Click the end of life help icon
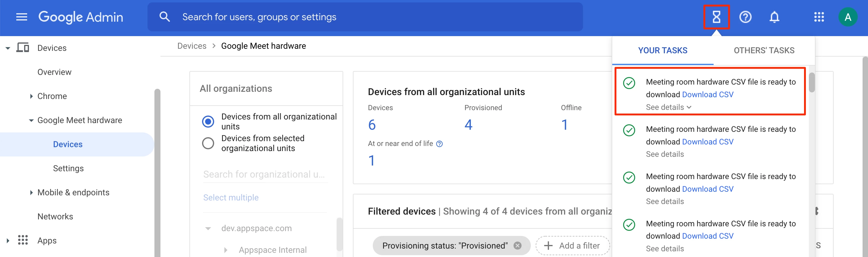 click(439, 144)
